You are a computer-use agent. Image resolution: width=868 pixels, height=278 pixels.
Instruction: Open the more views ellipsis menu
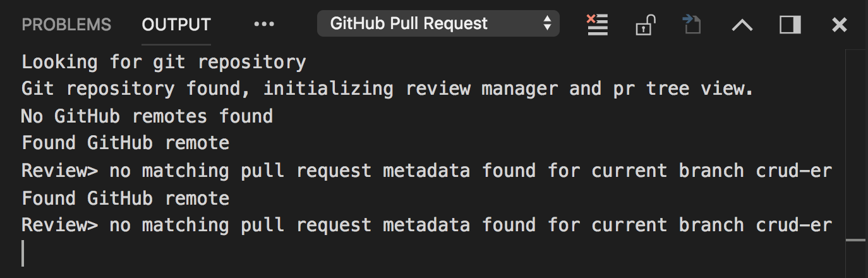(x=264, y=24)
